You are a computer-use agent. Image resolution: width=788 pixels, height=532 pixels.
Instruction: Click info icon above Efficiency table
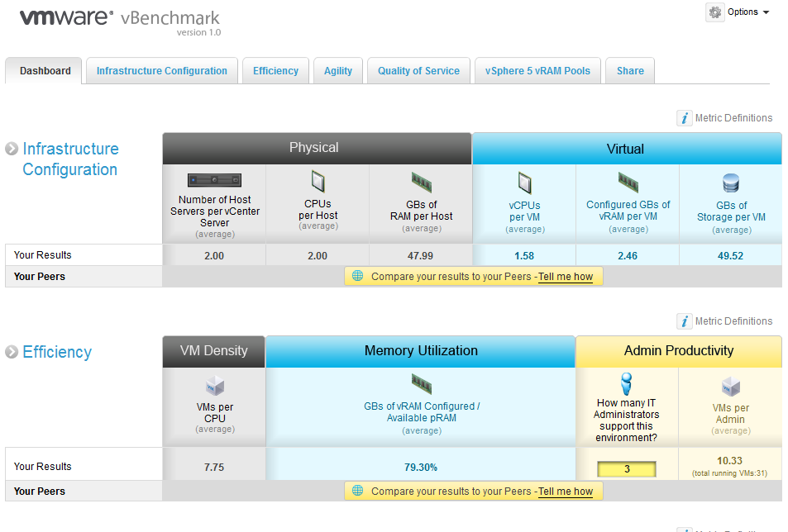click(684, 321)
